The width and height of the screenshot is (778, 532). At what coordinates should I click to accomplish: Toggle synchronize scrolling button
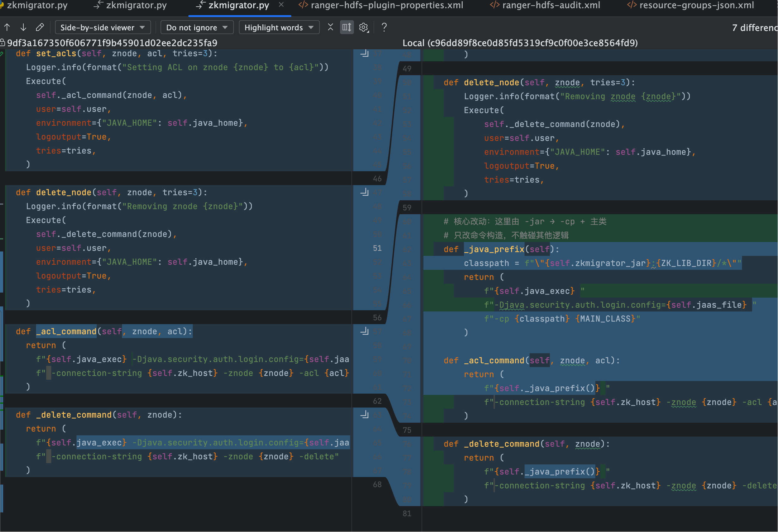click(347, 27)
